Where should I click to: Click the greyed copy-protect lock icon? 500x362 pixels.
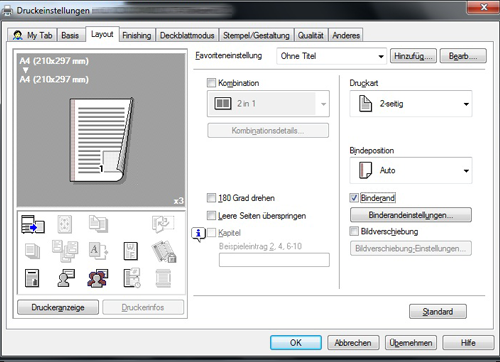tap(164, 251)
